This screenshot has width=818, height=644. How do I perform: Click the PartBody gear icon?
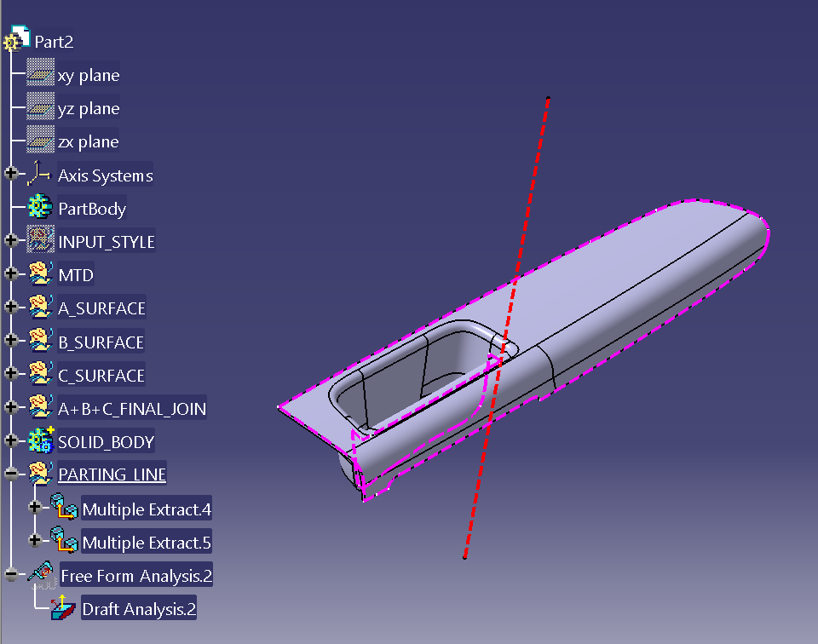(40, 206)
